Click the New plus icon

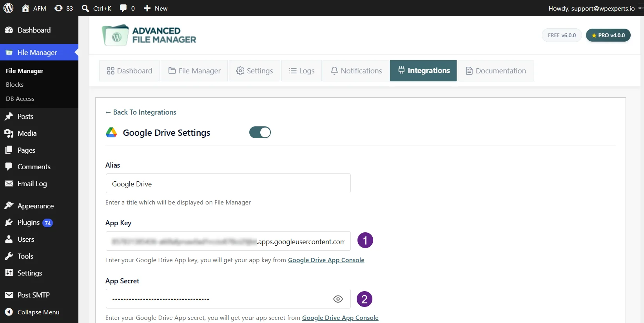(147, 8)
